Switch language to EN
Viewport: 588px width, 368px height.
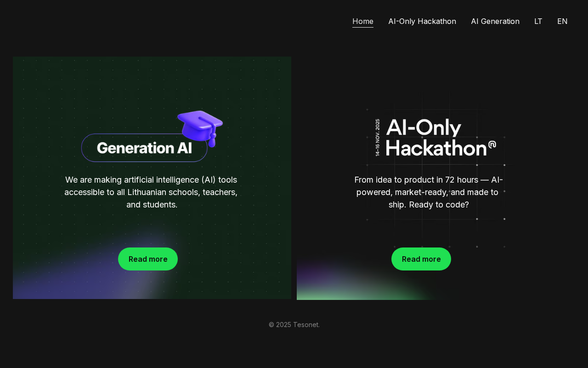(562, 21)
